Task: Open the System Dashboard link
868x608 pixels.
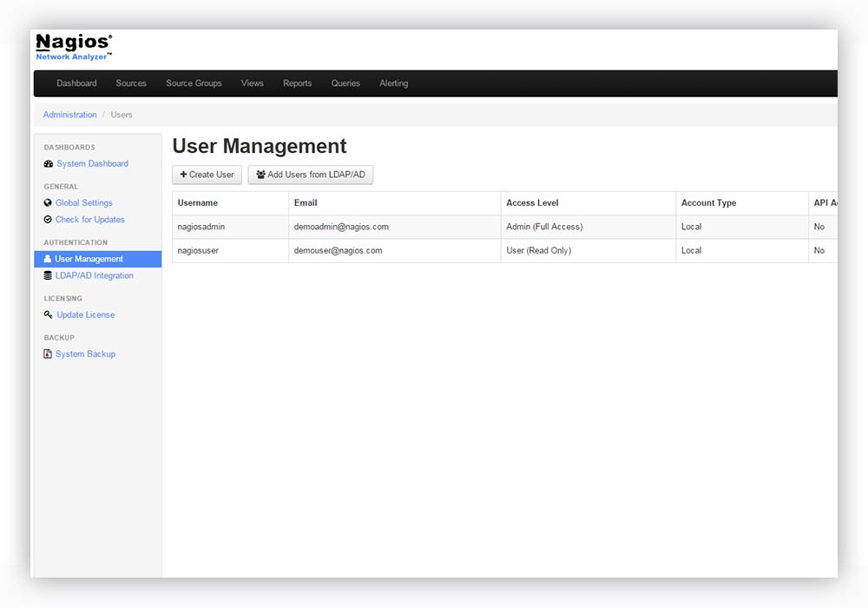Action: [x=93, y=164]
